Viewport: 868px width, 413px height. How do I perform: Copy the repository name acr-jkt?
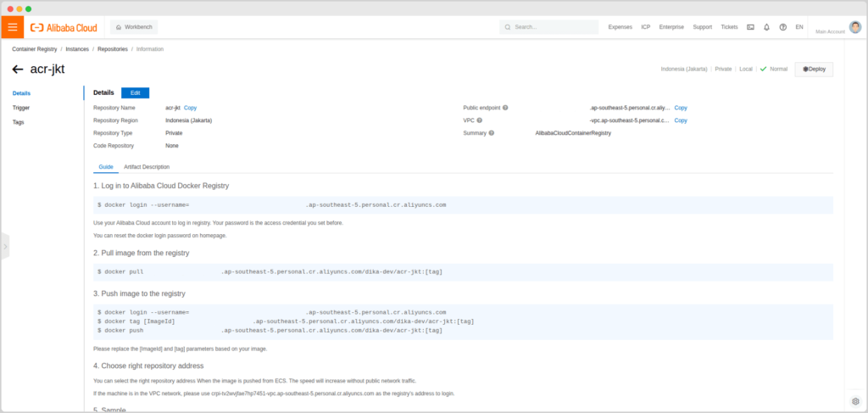click(190, 108)
